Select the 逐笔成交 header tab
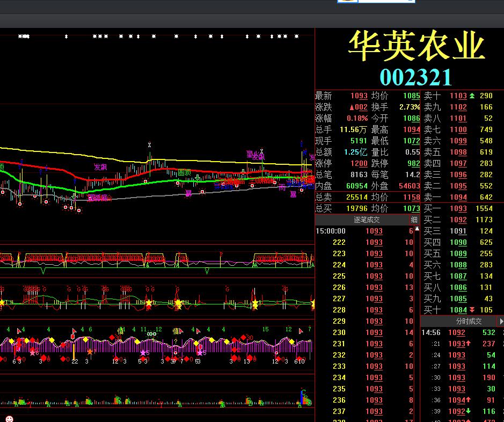 pos(367,220)
